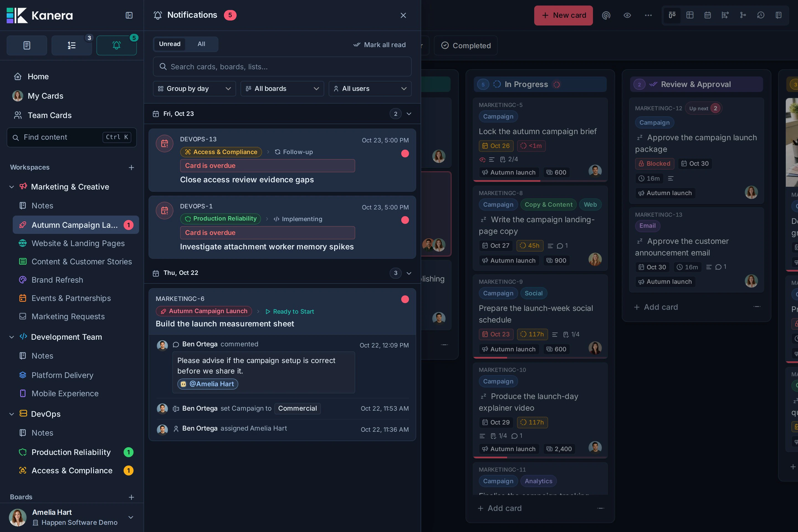The image size is (798, 532).
Task: Focus the Search cards, boards, lists field
Action: [282, 67]
